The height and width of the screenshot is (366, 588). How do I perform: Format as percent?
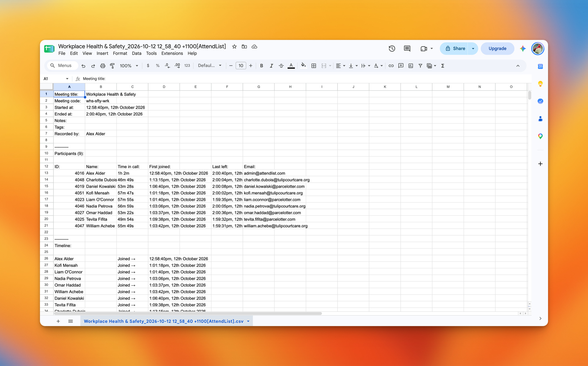(x=158, y=66)
